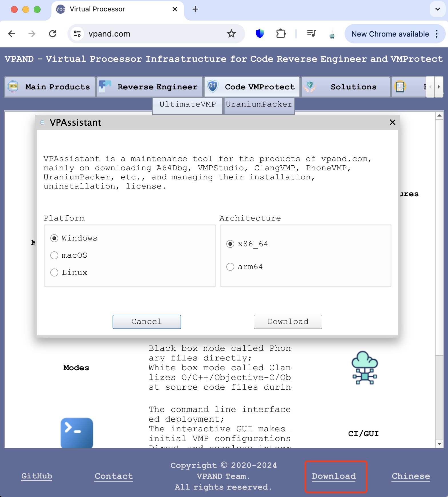
Task: Click Cancel in the VPAssistant dialog
Action: point(147,322)
